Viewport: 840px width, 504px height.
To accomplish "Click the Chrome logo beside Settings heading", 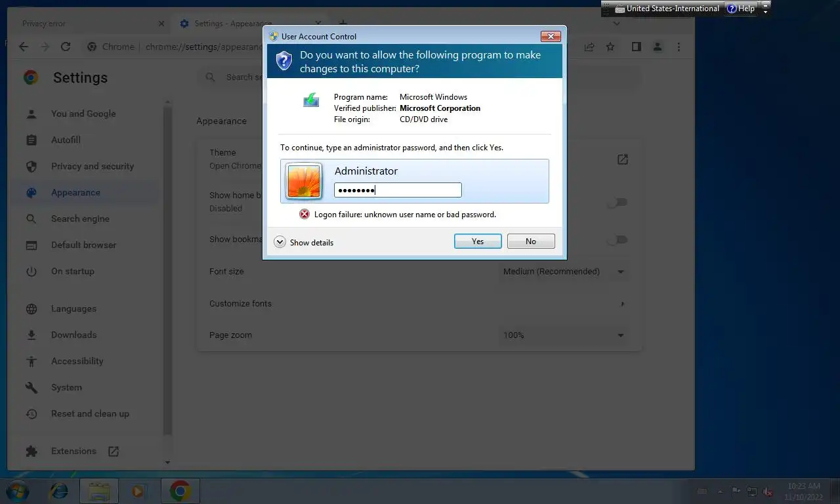I will click(31, 77).
